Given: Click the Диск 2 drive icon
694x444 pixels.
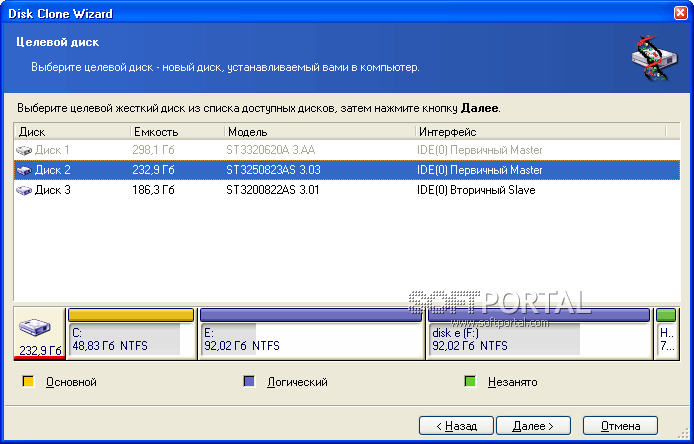Looking at the screenshot, I should pyautogui.click(x=24, y=170).
